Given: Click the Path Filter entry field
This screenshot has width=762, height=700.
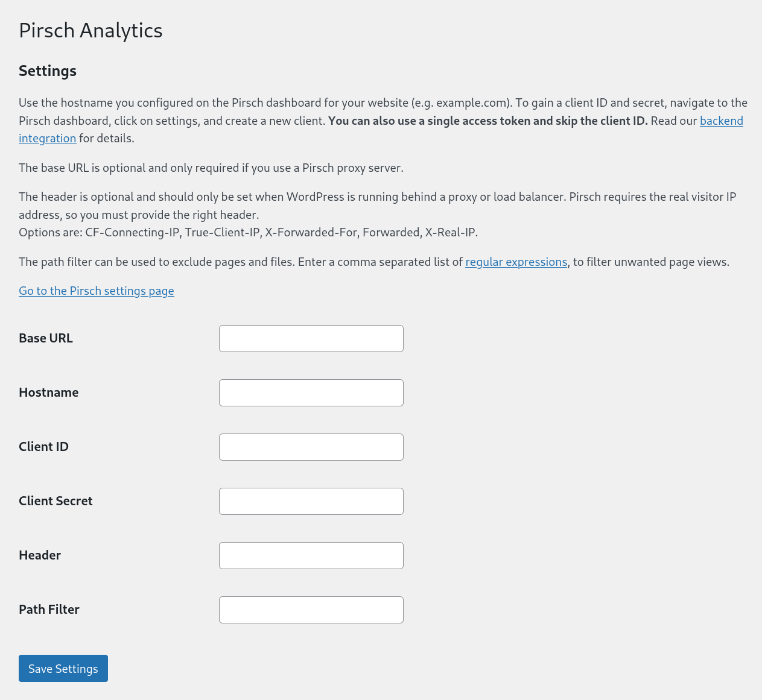Looking at the screenshot, I should (x=311, y=610).
